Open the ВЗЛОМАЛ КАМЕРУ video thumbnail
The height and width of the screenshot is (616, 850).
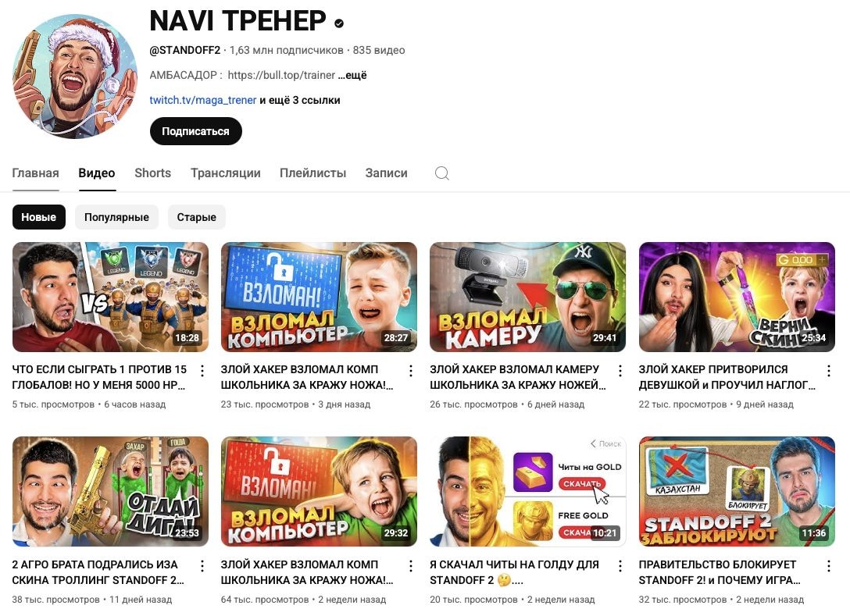pos(527,297)
